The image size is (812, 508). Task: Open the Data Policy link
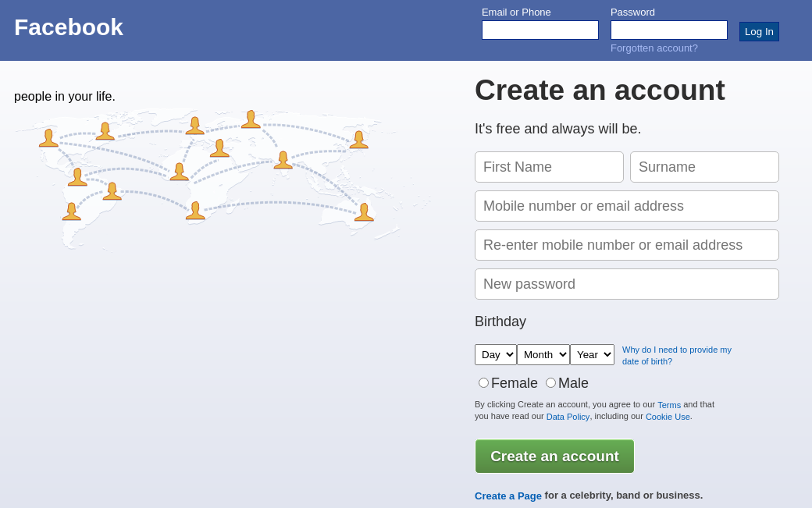coord(568,417)
